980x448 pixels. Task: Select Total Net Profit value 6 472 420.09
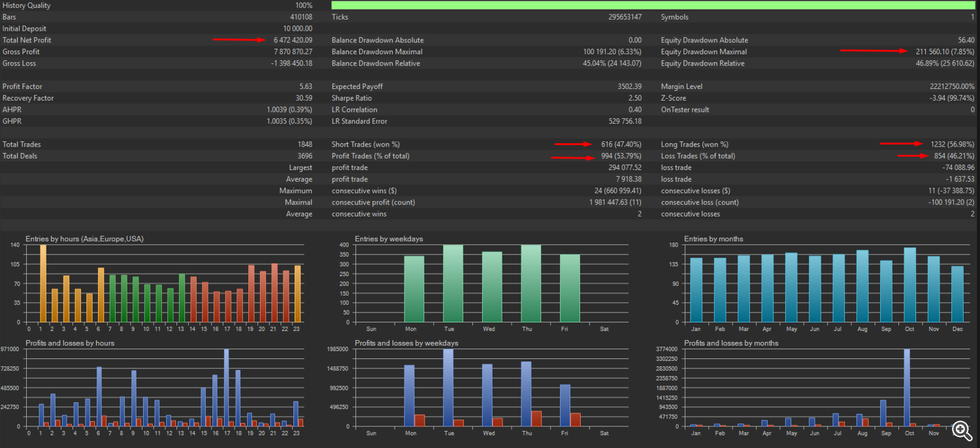click(293, 41)
